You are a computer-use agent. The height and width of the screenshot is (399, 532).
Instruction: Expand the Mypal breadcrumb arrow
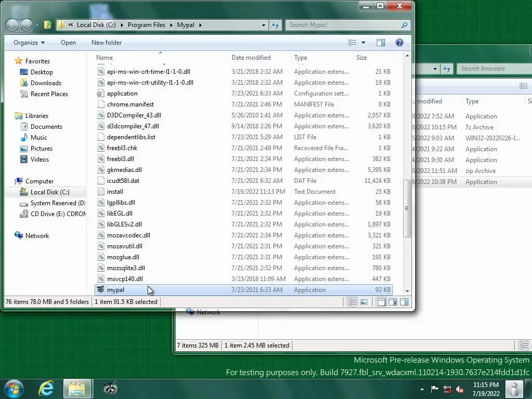tap(201, 25)
